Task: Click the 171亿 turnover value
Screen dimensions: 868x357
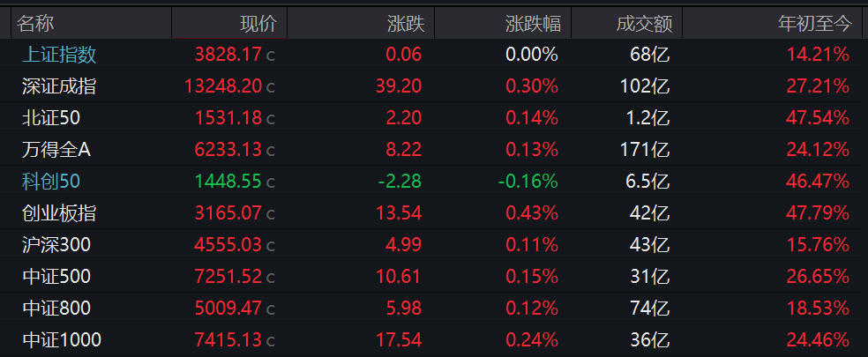Action: [649, 150]
